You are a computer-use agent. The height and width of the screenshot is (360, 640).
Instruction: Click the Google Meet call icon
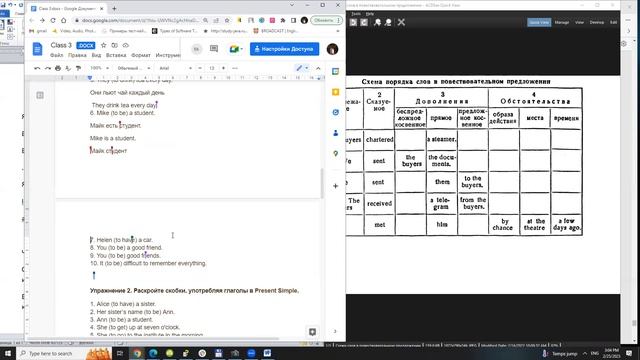click(x=235, y=49)
